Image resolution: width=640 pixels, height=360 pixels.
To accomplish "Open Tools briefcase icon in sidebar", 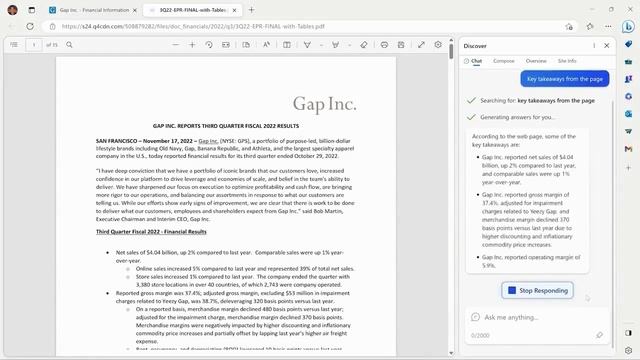I will tap(629, 62).
